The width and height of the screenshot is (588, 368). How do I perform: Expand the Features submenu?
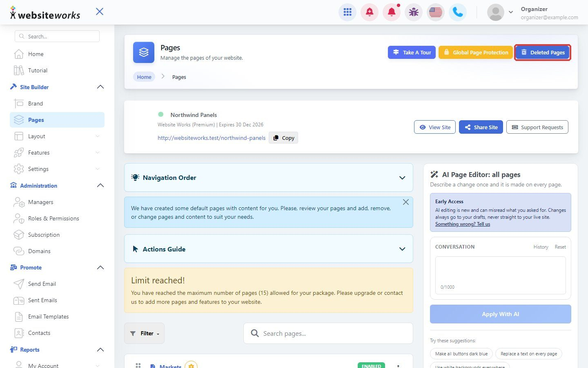[57, 153]
